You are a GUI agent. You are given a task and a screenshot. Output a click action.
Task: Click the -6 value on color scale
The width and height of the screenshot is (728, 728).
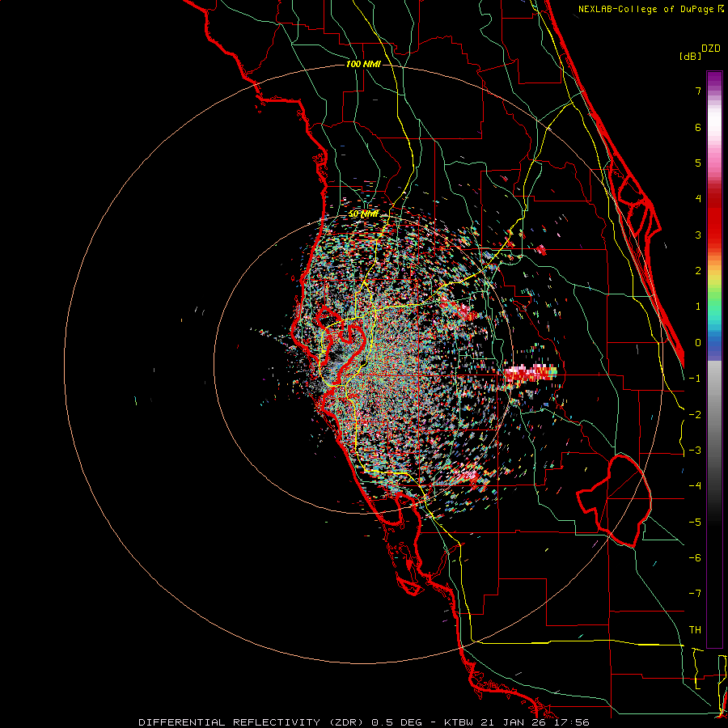695,558
